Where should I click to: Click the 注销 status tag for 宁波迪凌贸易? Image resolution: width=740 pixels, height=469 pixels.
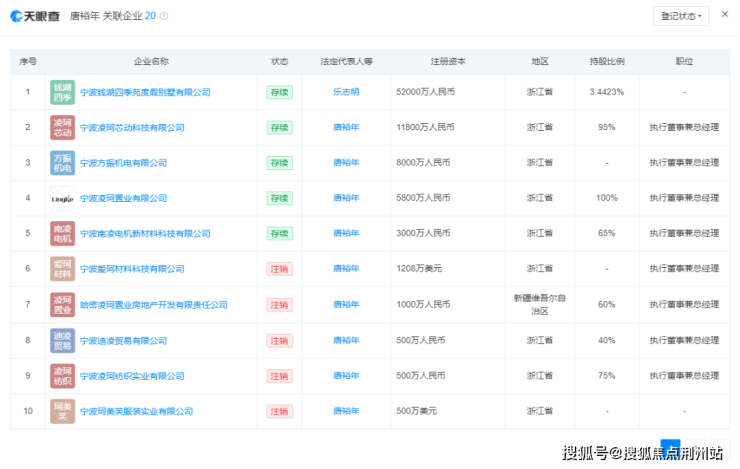tap(279, 341)
